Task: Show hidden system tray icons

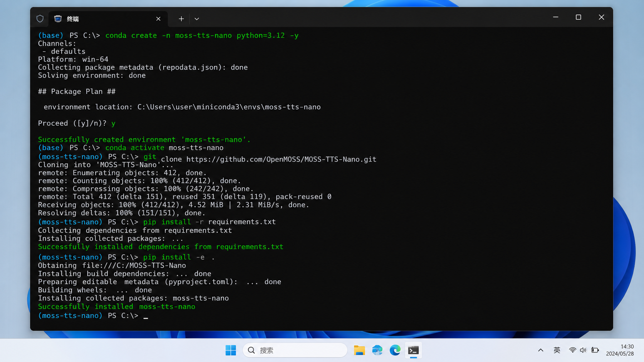Action: 541,350
